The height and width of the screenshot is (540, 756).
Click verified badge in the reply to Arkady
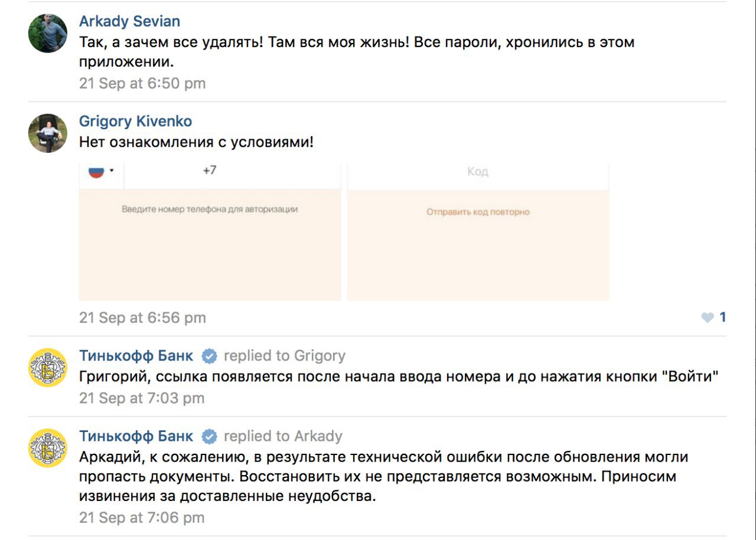point(209,437)
